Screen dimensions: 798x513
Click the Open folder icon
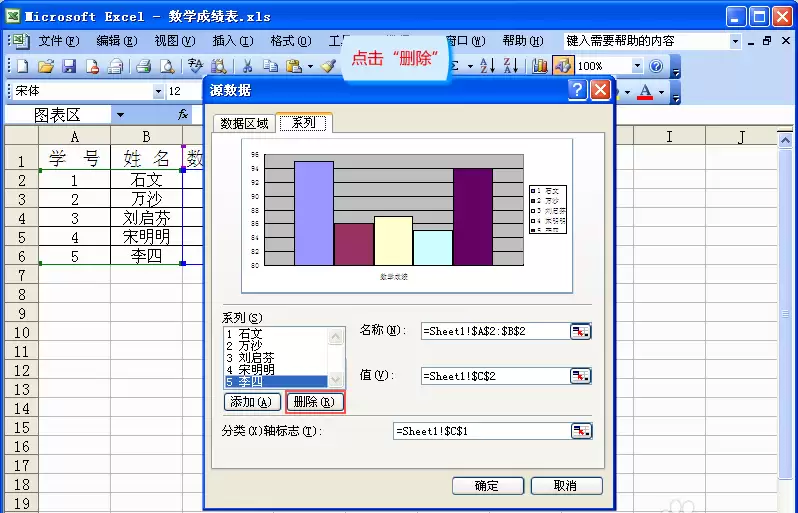point(46,66)
